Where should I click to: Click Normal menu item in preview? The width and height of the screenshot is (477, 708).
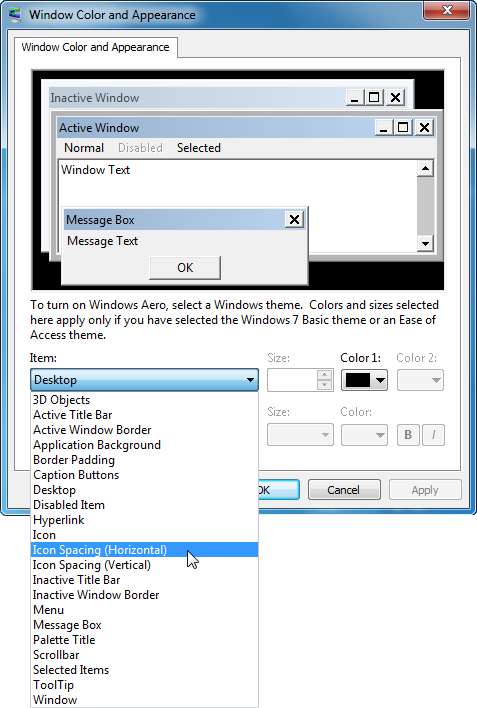(x=84, y=148)
